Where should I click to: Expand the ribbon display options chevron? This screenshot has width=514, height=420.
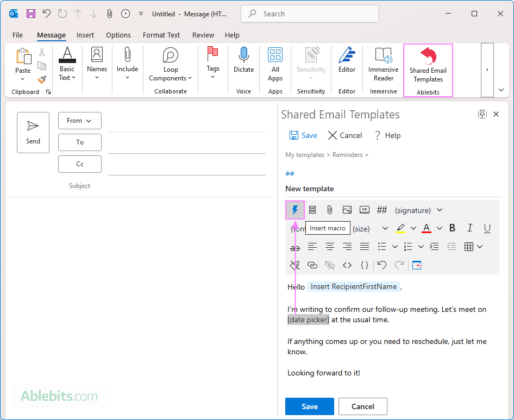pyautogui.click(x=501, y=90)
